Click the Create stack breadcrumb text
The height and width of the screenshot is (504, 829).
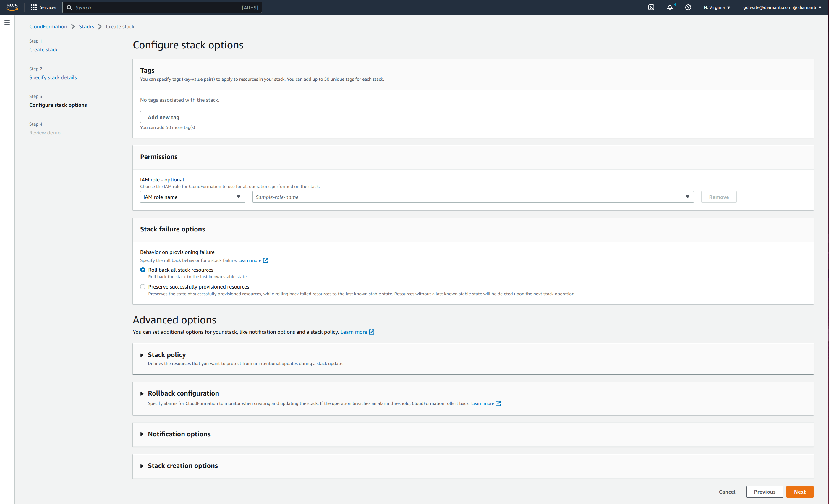pyautogui.click(x=120, y=27)
